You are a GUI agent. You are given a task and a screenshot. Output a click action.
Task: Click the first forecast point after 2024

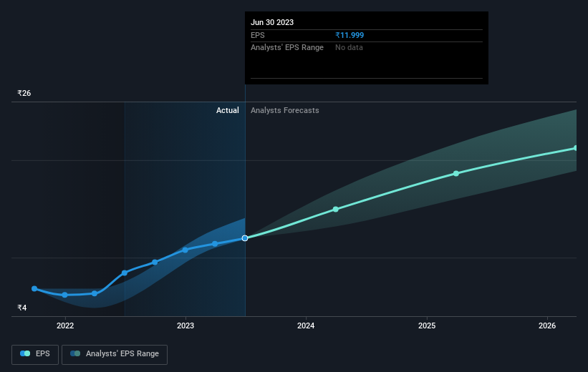click(336, 210)
